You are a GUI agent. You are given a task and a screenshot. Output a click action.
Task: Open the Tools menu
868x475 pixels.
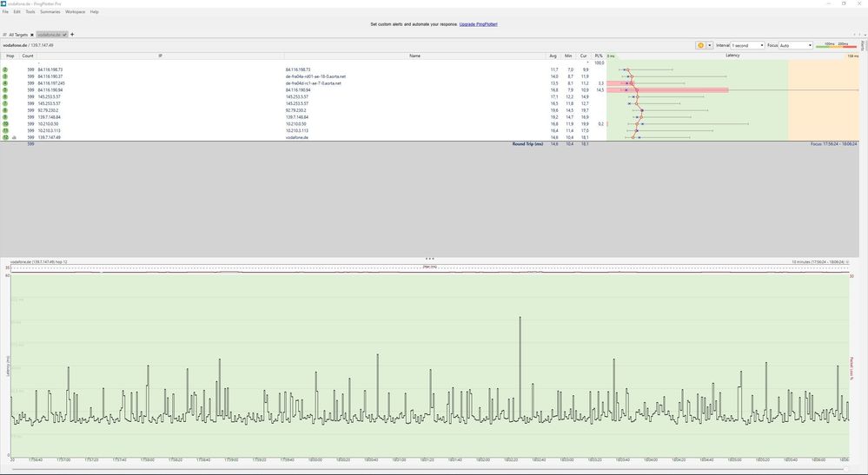(30, 12)
